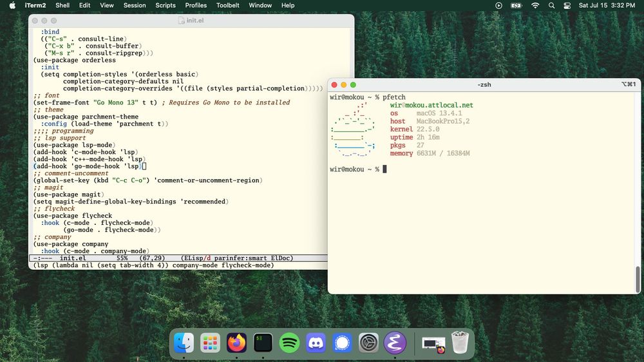Open System Settings from the dock
Screen dimensions: 644x362
tap(368, 343)
